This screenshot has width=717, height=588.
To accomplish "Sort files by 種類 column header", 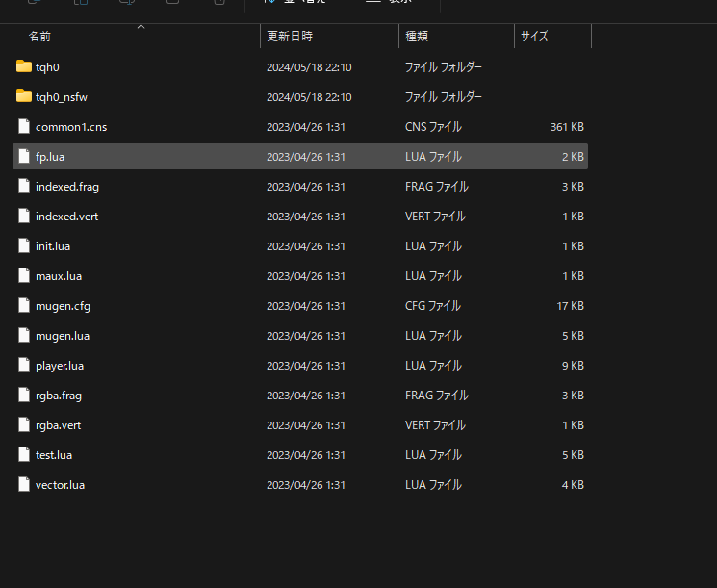I will [x=417, y=37].
